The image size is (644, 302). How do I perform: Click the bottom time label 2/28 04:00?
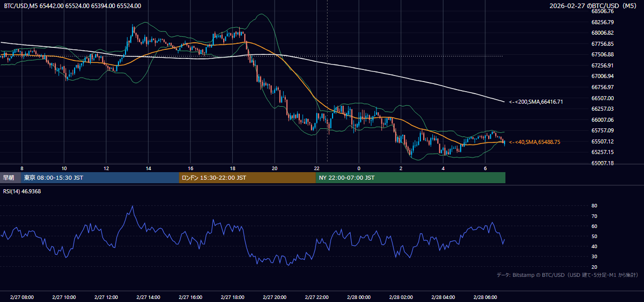443,297
